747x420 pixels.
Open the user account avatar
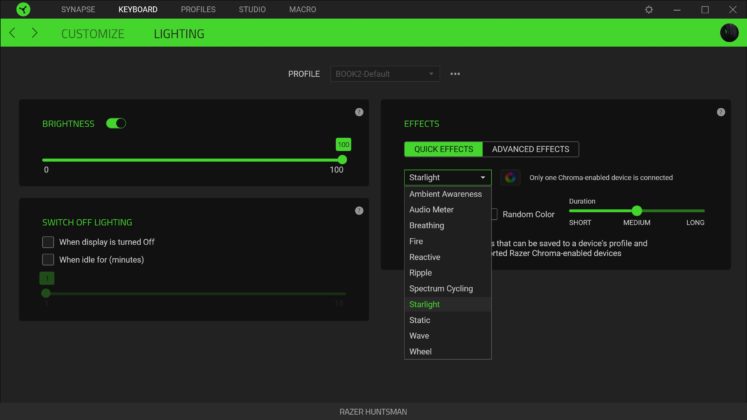point(729,33)
